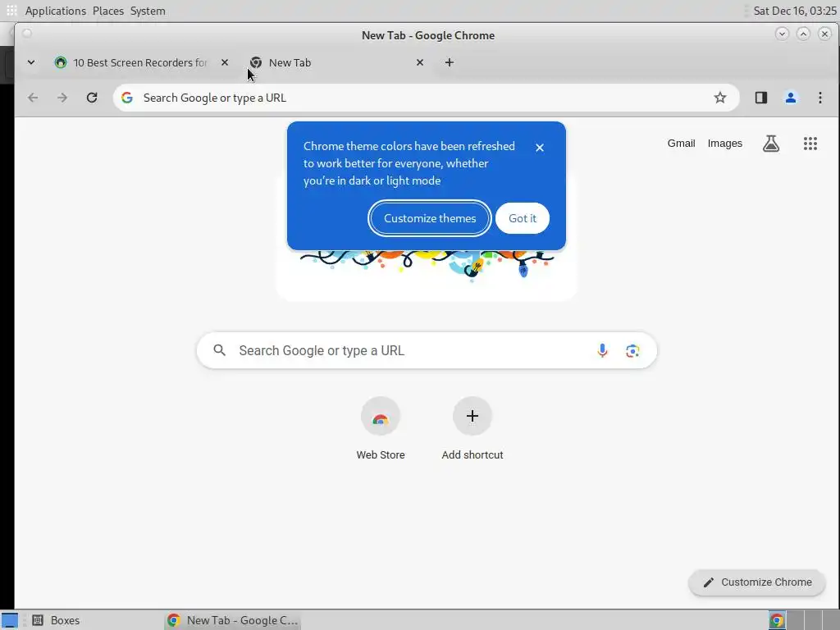Start voice search with the microphone

click(x=602, y=350)
